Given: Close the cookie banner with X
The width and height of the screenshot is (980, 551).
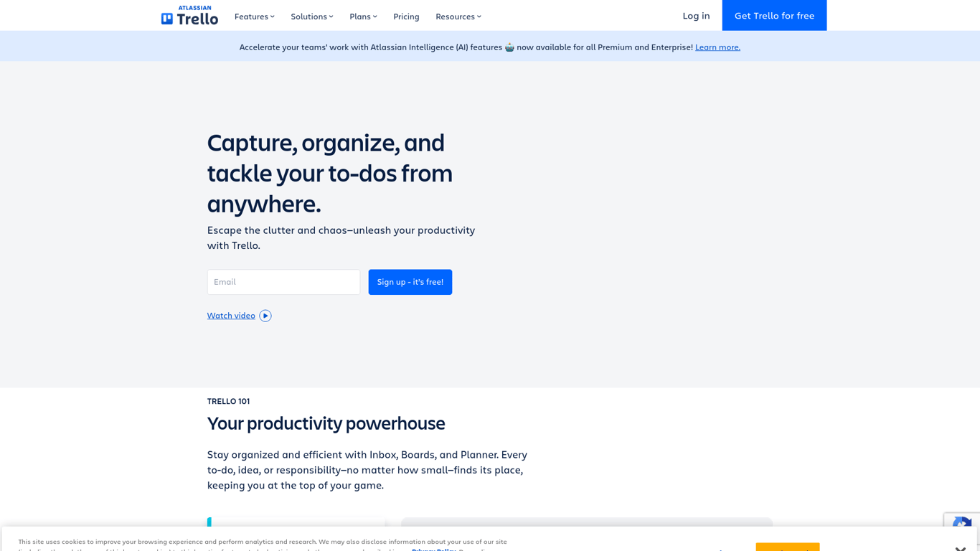Looking at the screenshot, I should [961, 548].
